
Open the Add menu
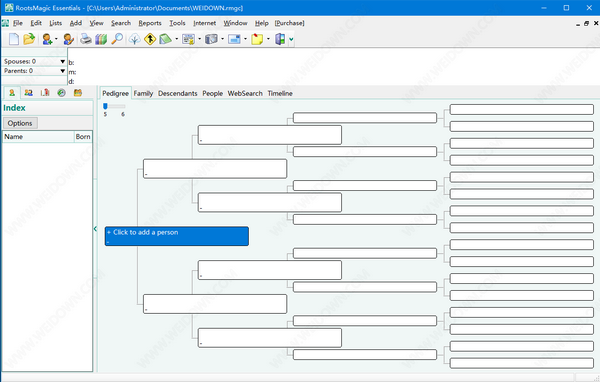(76, 23)
